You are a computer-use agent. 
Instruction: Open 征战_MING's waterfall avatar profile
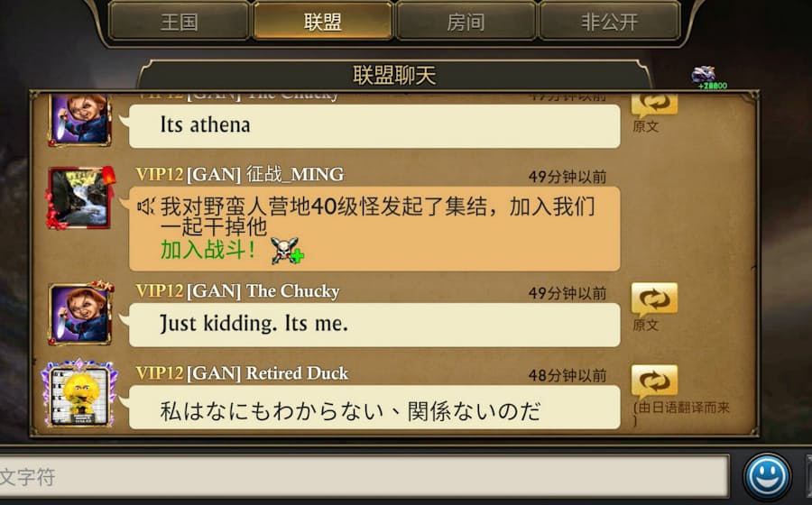tap(79, 197)
